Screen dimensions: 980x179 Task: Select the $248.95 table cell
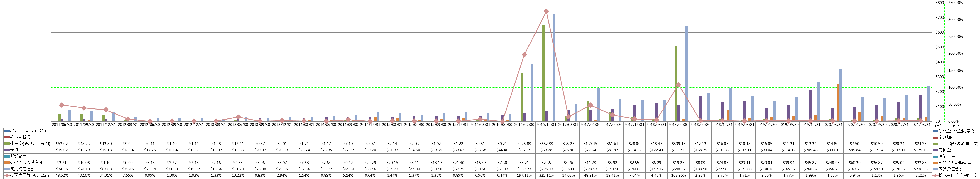832,163
